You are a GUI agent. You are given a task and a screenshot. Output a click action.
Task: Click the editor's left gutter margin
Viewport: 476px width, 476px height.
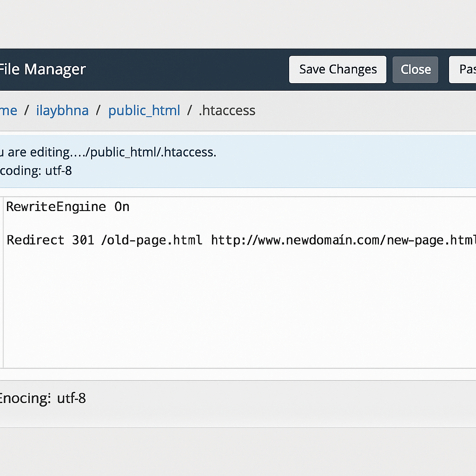click(x=1, y=279)
